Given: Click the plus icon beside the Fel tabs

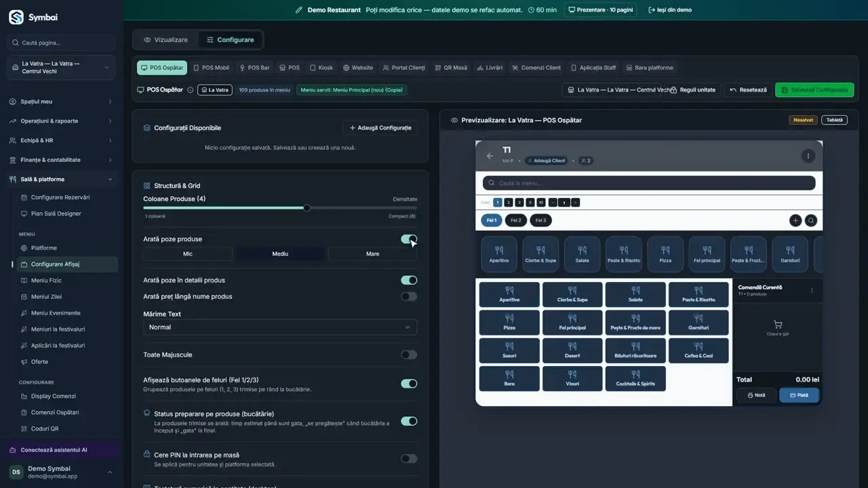Looking at the screenshot, I should (795, 220).
